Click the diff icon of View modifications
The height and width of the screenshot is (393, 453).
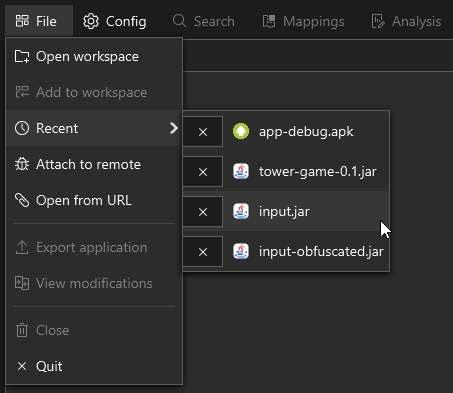[22, 283]
